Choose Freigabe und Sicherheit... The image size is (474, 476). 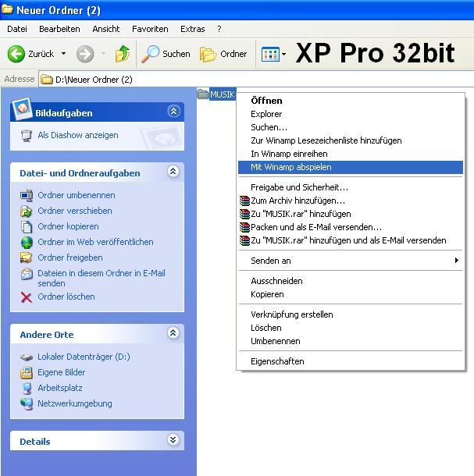click(351, 187)
